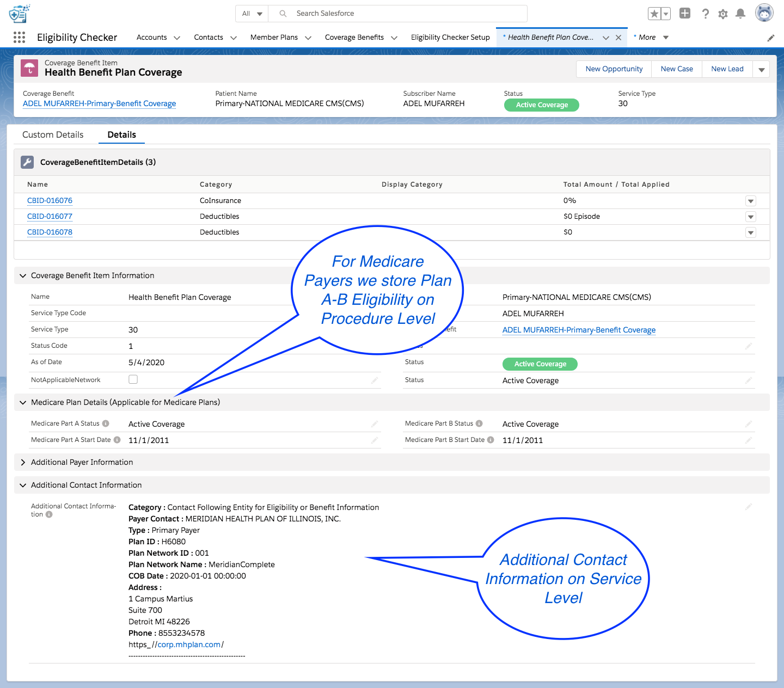This screenshot has height=688, width=784.
Task: Switch to the Custom Details tab
Action: click(53, 134)
